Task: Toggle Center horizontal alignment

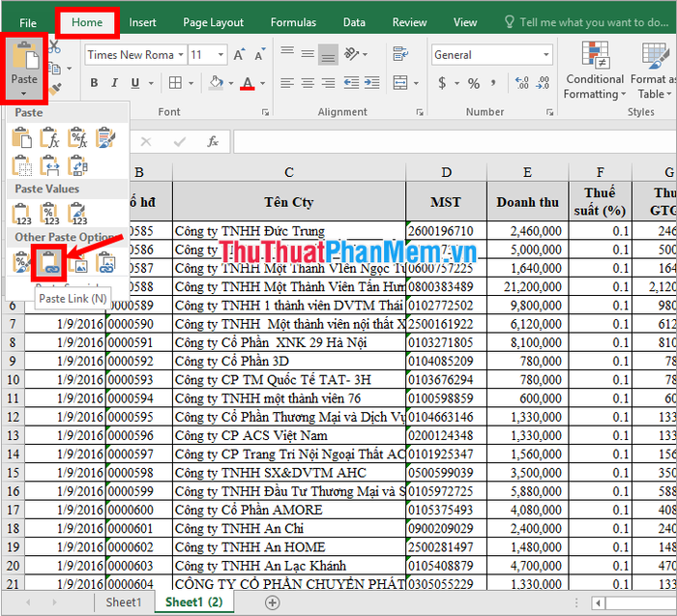Action: click(308, 82)
